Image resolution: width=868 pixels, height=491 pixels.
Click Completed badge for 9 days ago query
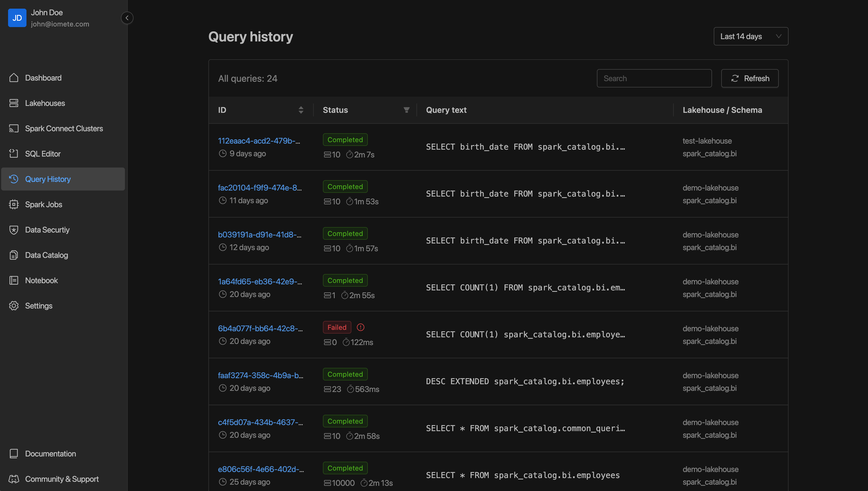tap(345, 140)
